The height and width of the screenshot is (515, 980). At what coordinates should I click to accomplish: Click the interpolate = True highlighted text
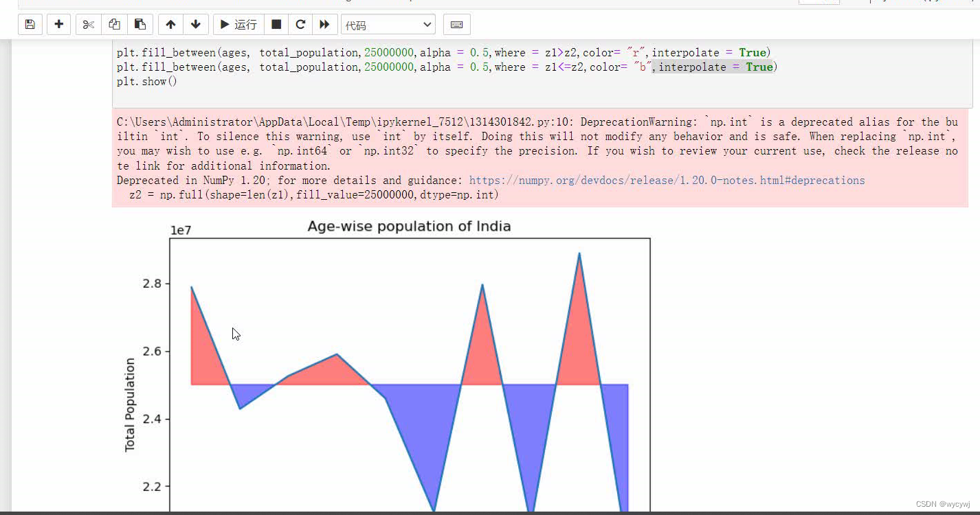tap(713, 67)
